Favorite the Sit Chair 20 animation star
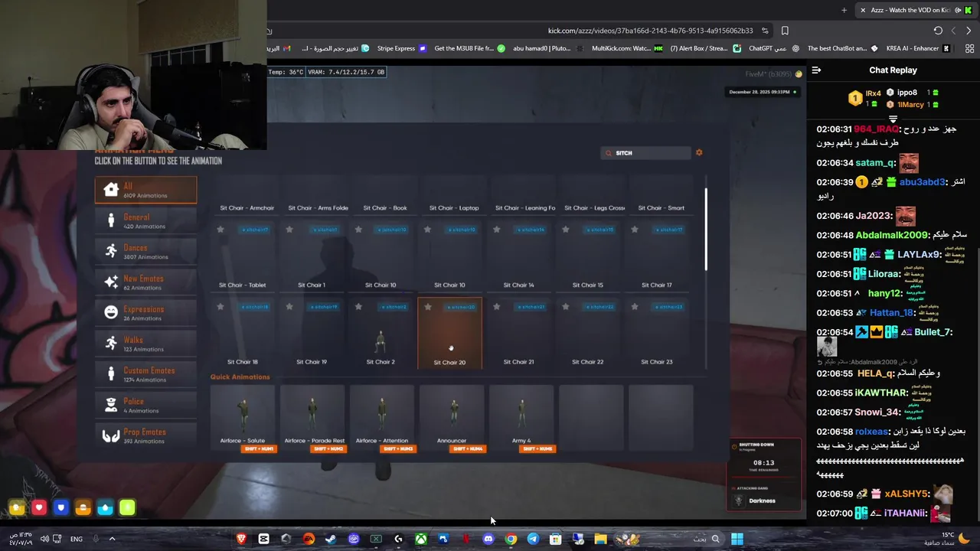Image resolution: width=980 pixels, height=551 pixels. coord(428,307)
